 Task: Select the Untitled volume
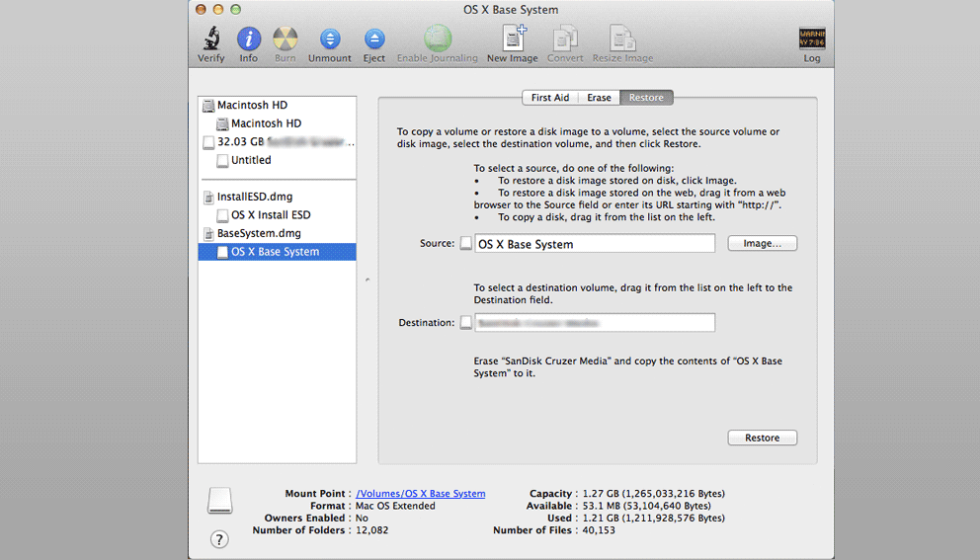278,160
